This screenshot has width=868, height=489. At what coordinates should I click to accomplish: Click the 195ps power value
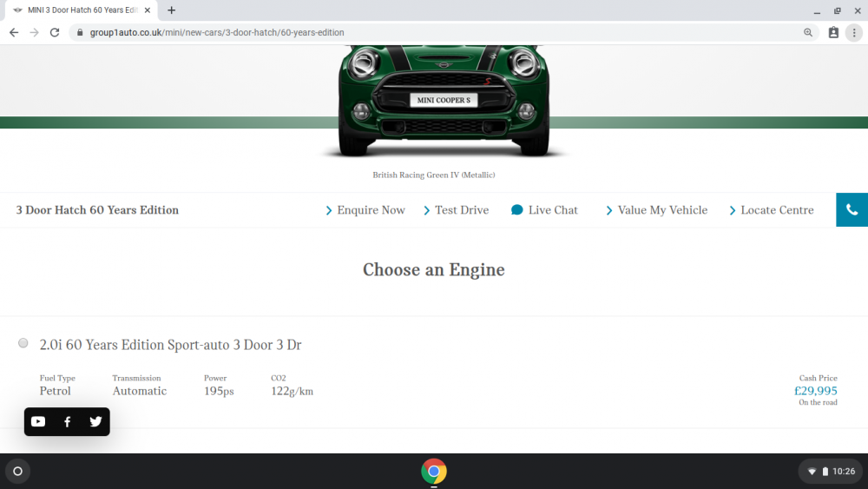pos(219,391)
